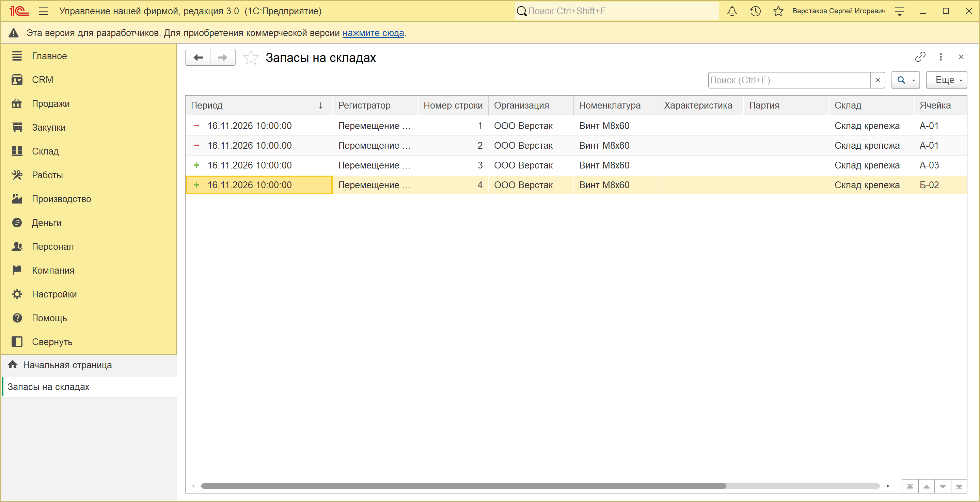Select row number 3 with cell А-03
980x502 pixels.
pyautogui.click(x=576, y=165)
